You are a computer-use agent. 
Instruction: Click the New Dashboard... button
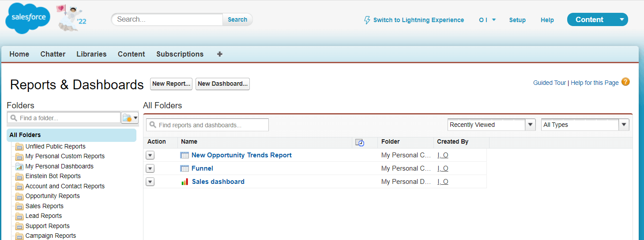pyautogui.click(x=222, y=84)
